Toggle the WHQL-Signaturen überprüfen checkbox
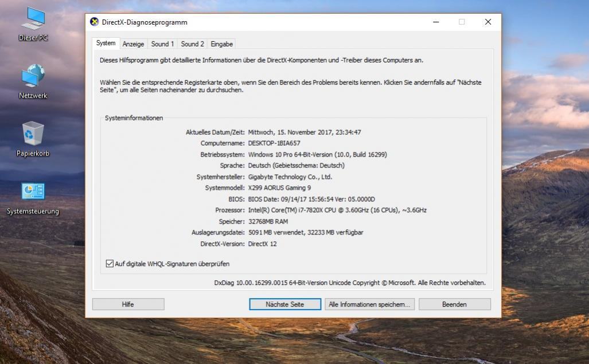Image resolution: width=589 pixels, height=364 pixels. coord(110,264)
